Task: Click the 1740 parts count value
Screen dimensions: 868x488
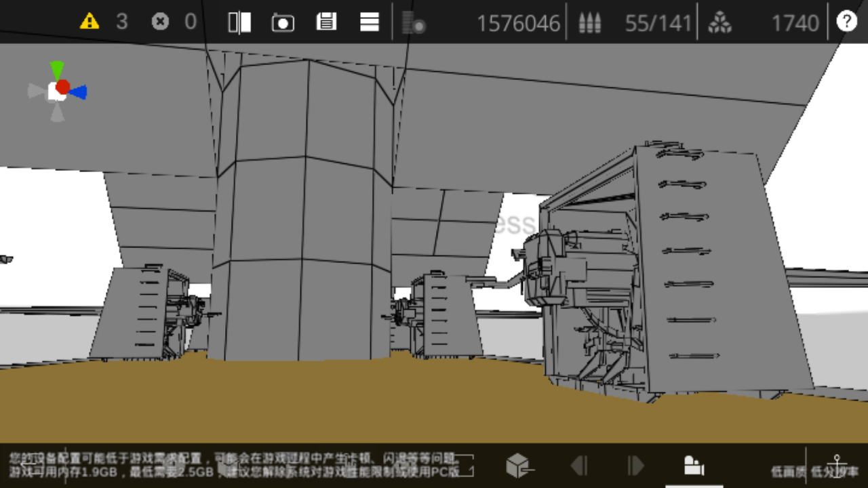Action: (795, 24)
